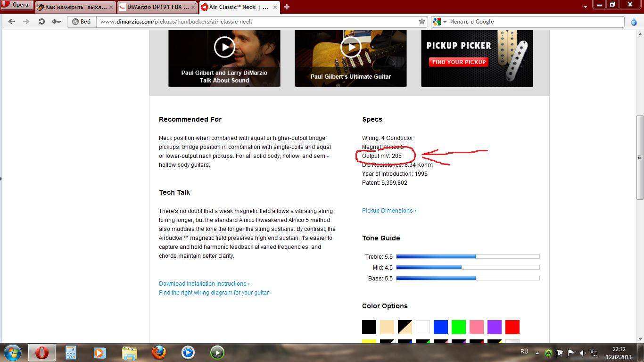Switch to the DiMarzio DP191 FBK tab

point(157,7)
